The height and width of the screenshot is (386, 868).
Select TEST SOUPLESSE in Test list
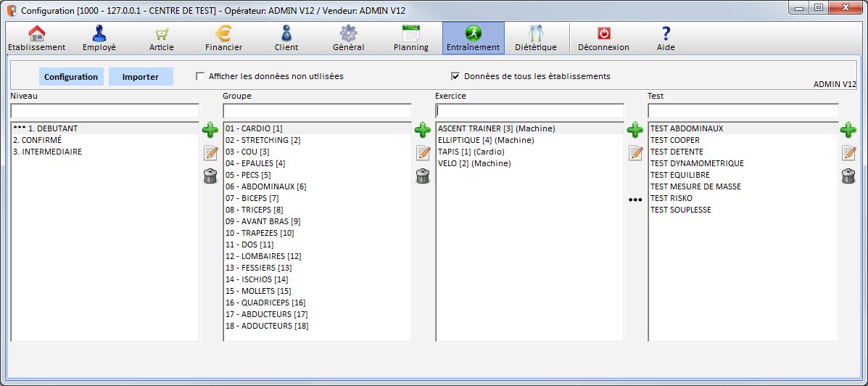(x=743, y=210)
